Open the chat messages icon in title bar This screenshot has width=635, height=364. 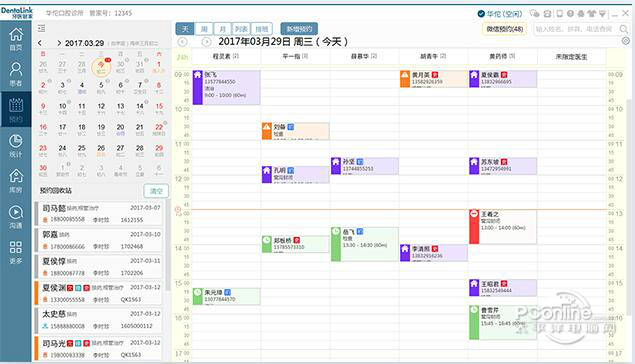click(x=535, y=13)
